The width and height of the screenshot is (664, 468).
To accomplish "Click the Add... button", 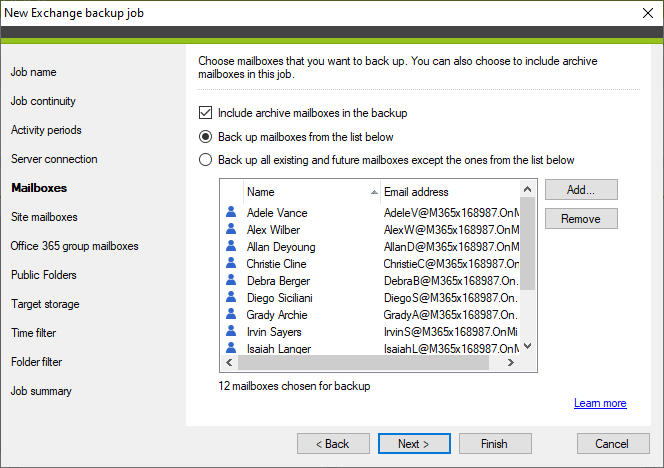I will tap(580, 190).
